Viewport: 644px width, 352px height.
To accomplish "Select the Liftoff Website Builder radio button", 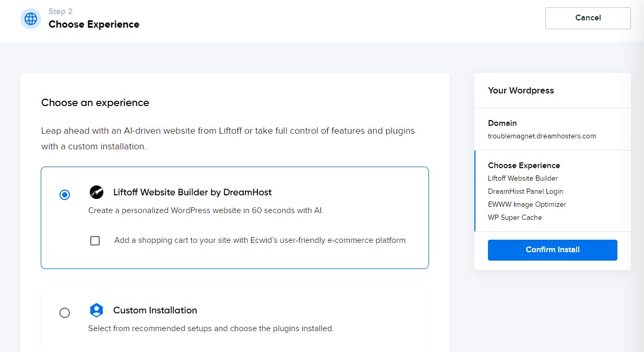I will (x=65, y=195).
